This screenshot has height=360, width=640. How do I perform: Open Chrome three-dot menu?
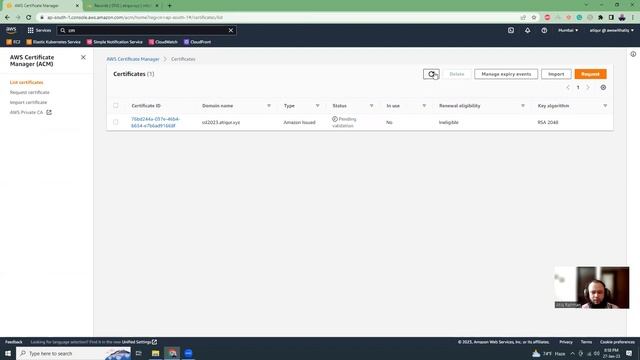pyautogui.click(x=633, y=18)
